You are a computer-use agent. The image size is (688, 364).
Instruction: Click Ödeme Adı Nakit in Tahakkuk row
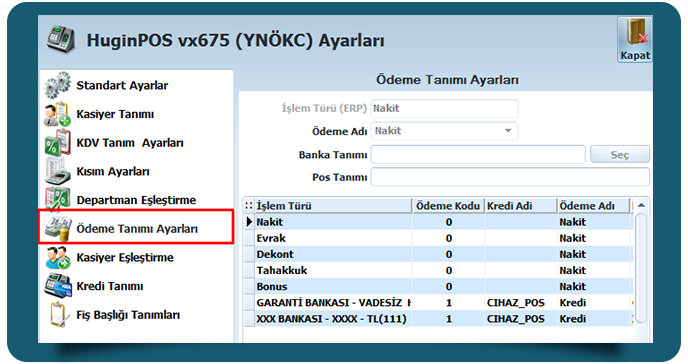pos(595,270)
